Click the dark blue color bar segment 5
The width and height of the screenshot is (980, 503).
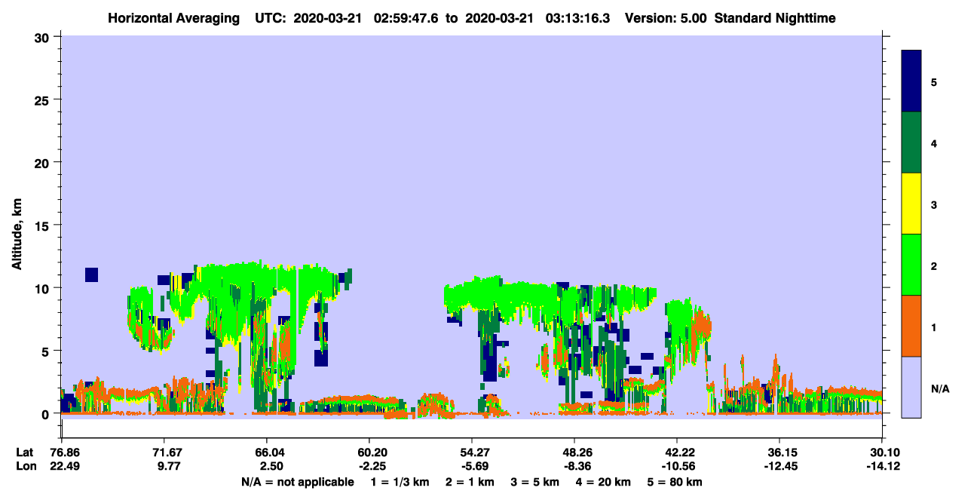pos(911,81)
